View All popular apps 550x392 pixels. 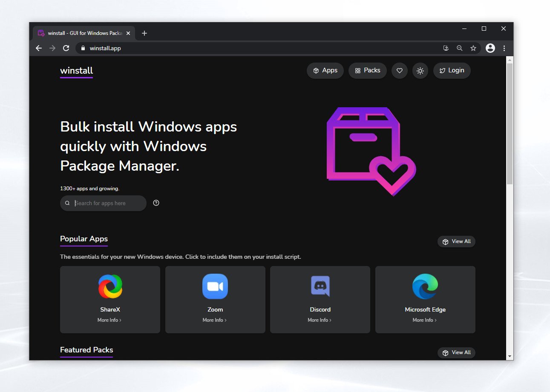click(x=456, y=241)
